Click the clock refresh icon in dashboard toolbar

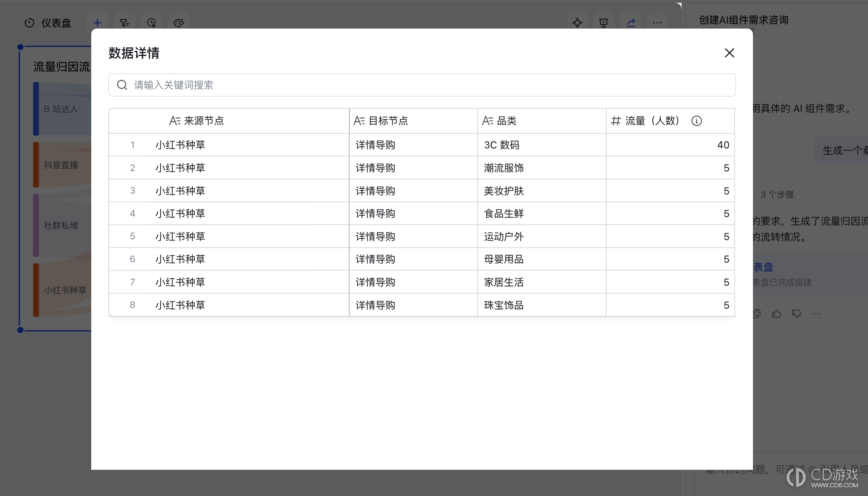tap(152, 23)
